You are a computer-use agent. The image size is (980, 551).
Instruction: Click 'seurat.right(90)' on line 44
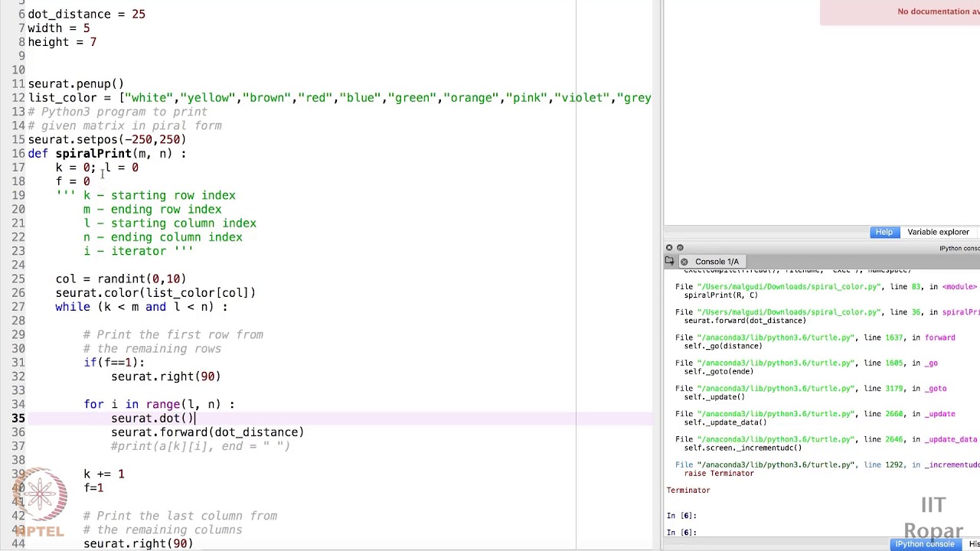[x=139, y=544]
